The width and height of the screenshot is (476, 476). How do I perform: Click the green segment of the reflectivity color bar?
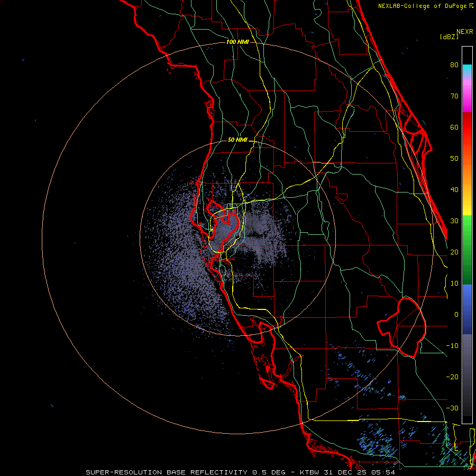467,250
